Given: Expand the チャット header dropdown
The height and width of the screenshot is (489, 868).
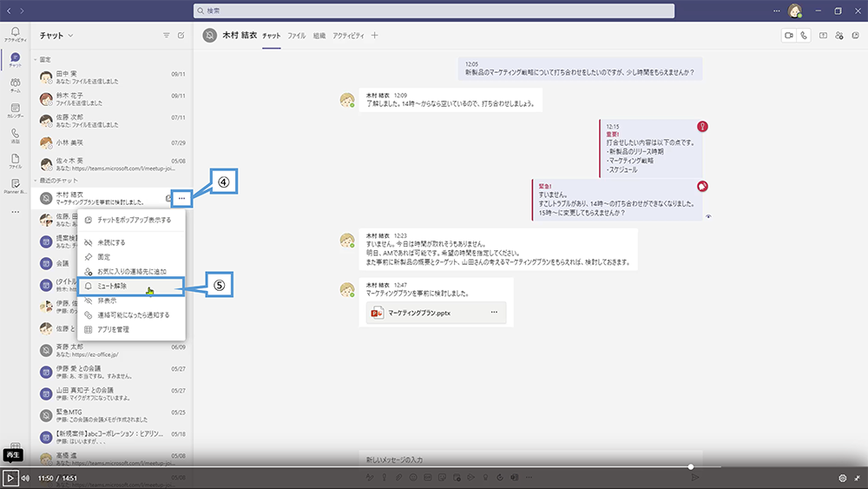Looking at the screenshot, I should tap(56, 36).
